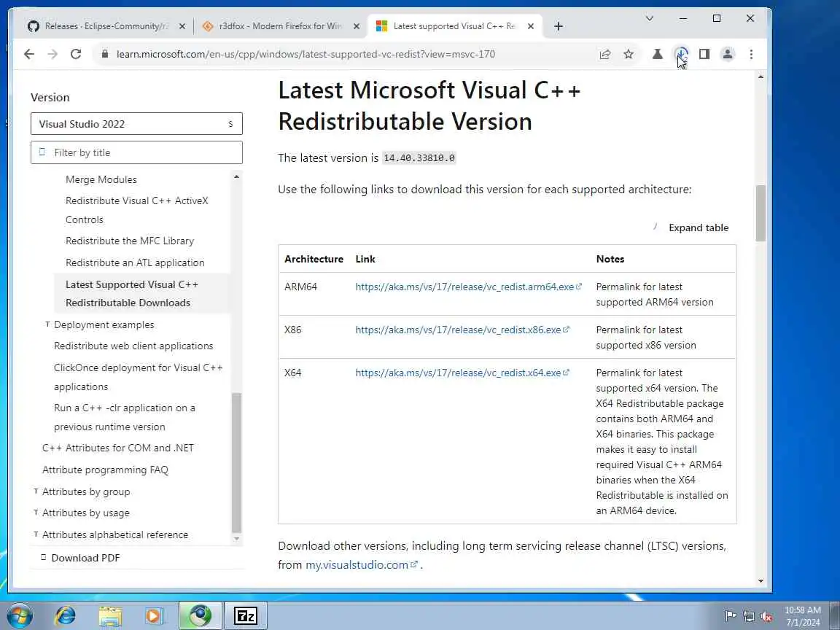Open the taskbar clock and date
This screenshot has width=840, height=630.
pos(803,616)
